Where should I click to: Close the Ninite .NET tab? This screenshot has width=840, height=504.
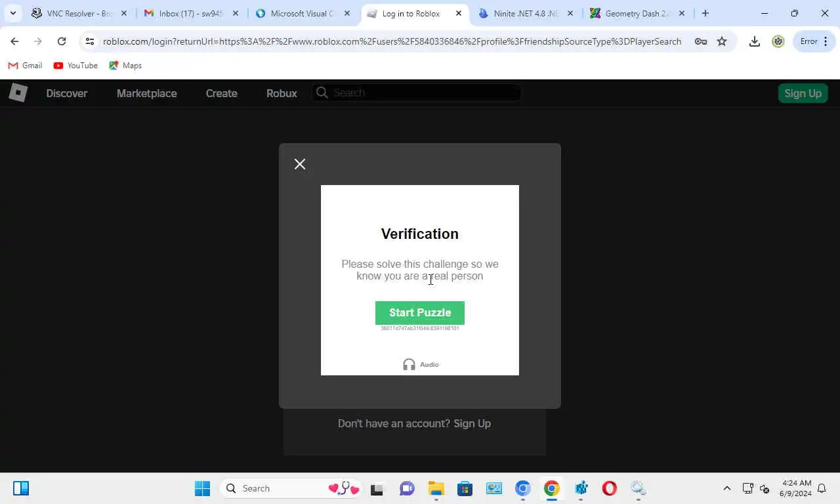570,13
